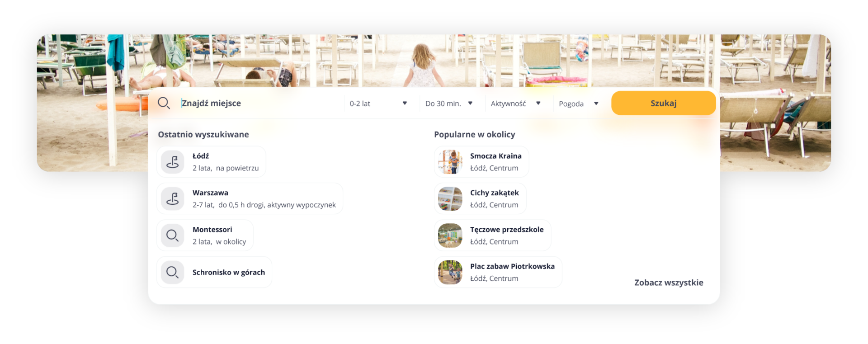Follow the Zobacz wszystkie link
This screenshot has width=868, height=344.
click(669, 283)
